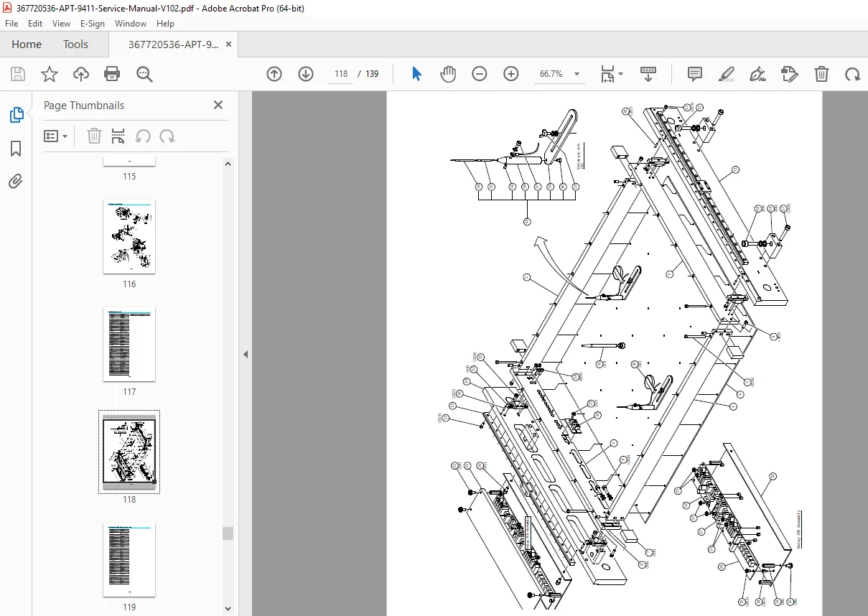The width and height of the screenshot is (868, 616).
Task: Select the page 118 thumbnail
Action: (x=129, y=452)
